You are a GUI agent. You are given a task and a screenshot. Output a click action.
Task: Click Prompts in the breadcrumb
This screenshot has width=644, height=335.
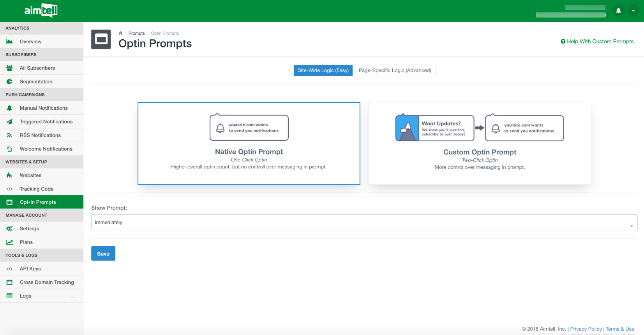coord(136,33)
